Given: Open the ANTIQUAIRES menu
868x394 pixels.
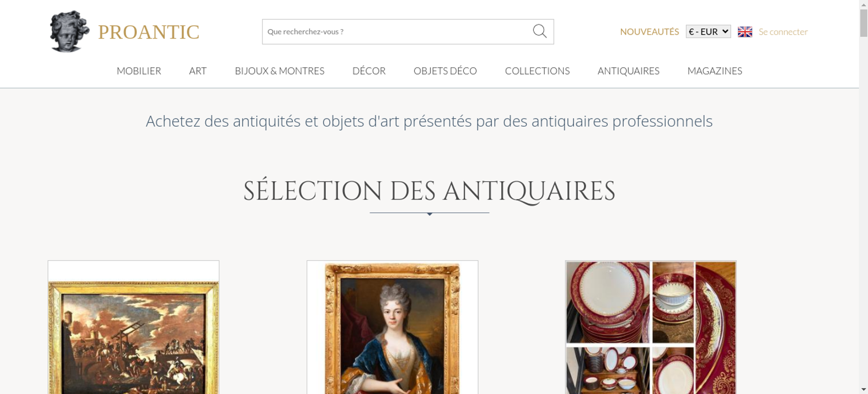Looking at the screenshot, I should coord(628,71).
